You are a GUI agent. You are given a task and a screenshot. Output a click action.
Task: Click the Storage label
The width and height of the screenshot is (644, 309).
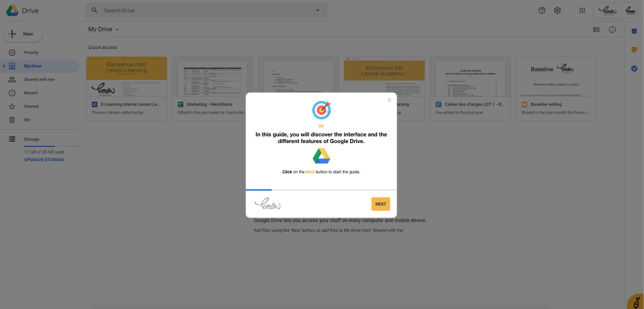(32, 139)
